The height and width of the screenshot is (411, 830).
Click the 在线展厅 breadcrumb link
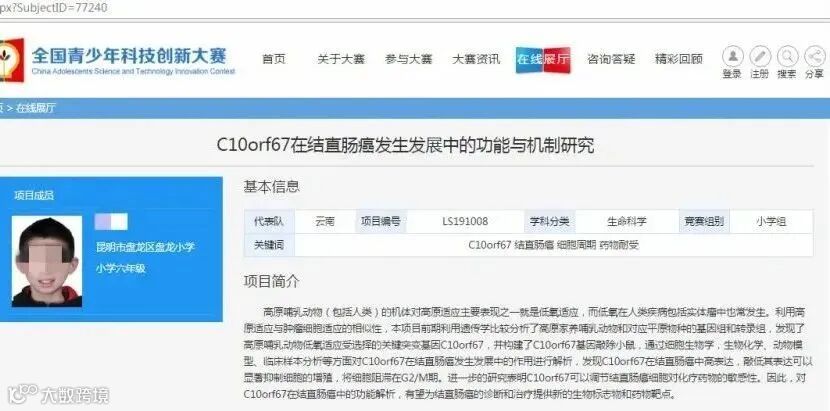(x=35, y=108)
